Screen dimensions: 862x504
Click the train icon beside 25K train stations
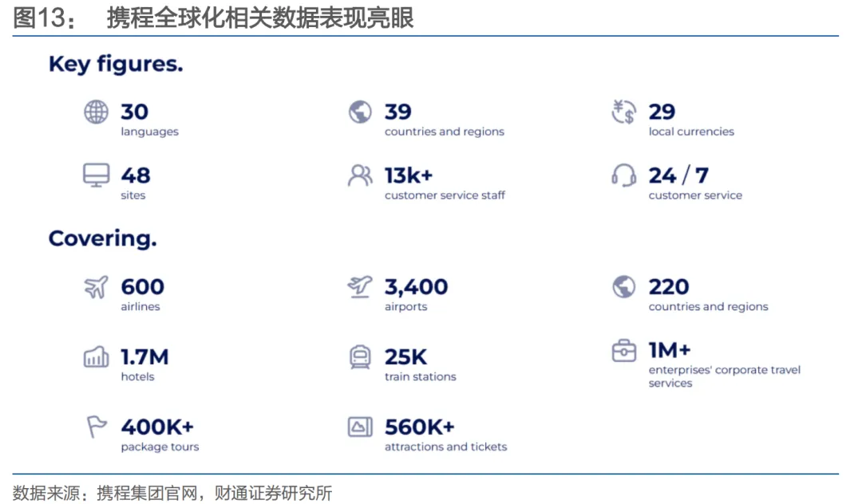pyautogui.click(x=360, y=356)
